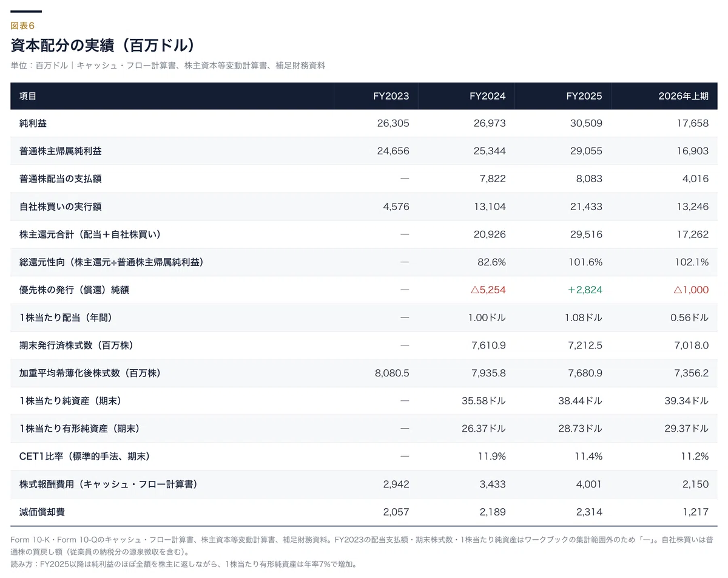728x578 pixels.
Task: Select the 2026年上期 column header
Action: coord(683,96)
